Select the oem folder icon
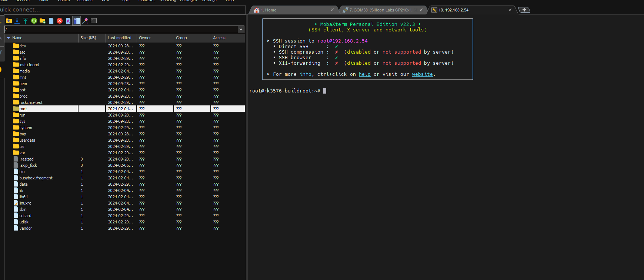 [x=16, y=84]
